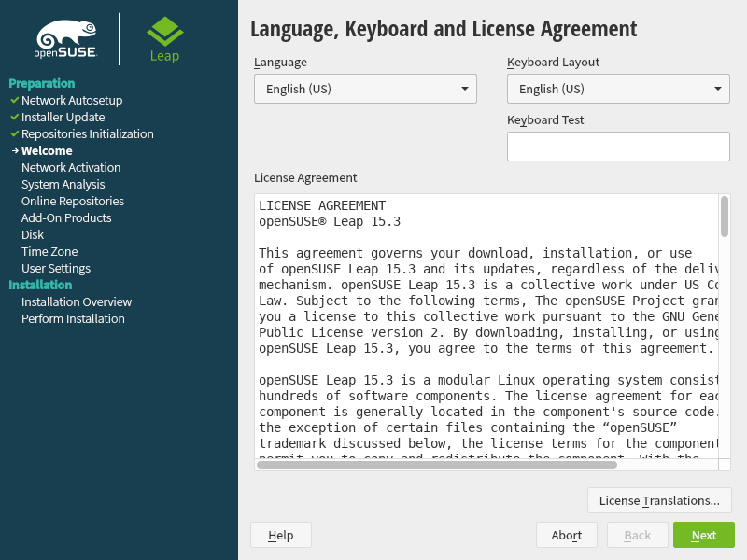Select the Time Zone step
This screenshot has height=560, width=747.
pyautogui.click(x=49, y=251)
